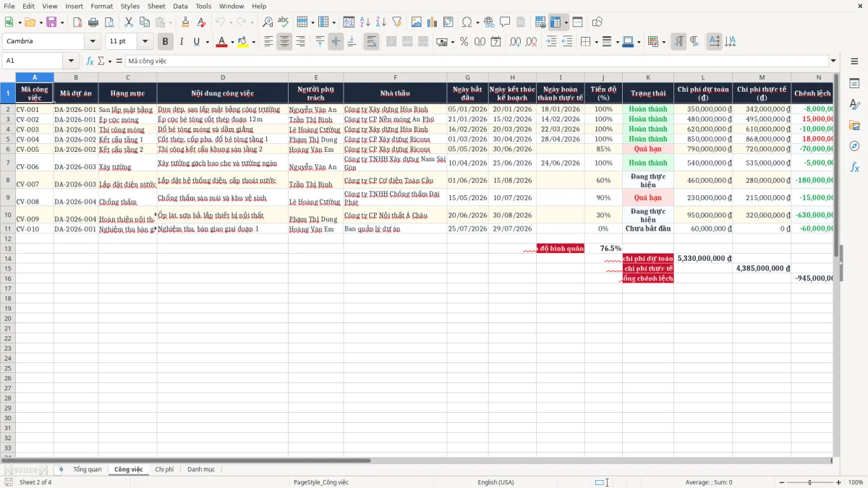Toggle Center Vertically alignment
This screenshot has width=868, height=488.
click(x=336, y=42)
